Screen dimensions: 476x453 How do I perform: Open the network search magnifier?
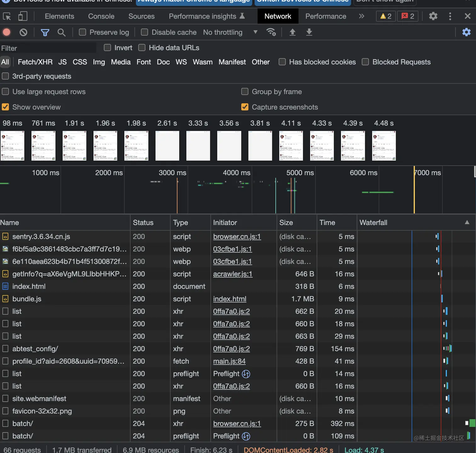pos(61,32)
